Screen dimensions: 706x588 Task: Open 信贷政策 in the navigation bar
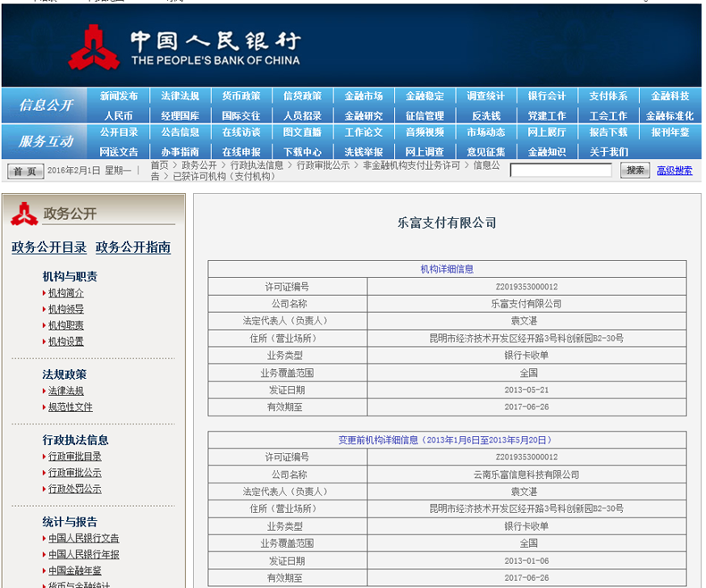[x=303, y=96]
